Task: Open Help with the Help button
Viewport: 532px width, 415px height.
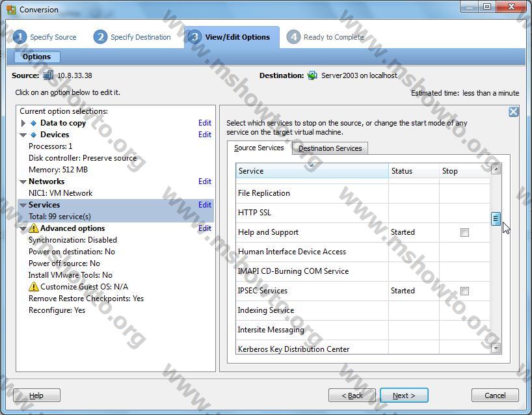Action: coord(36,395)
